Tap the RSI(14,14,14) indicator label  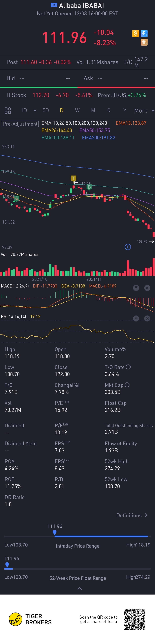pos(13,316)
